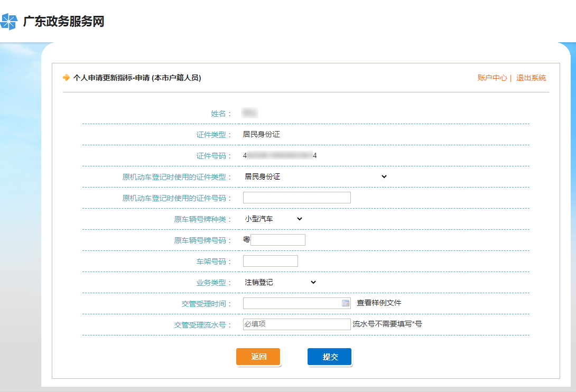Click the 退出系统 link
This screenshot has width=576, height=392.
tap(531, 78)
